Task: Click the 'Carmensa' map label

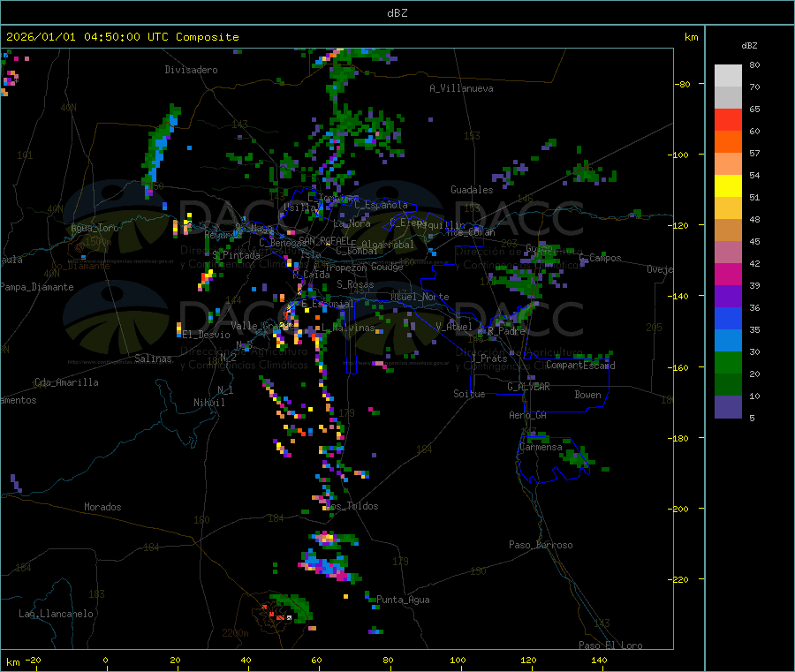Action: 541,447
